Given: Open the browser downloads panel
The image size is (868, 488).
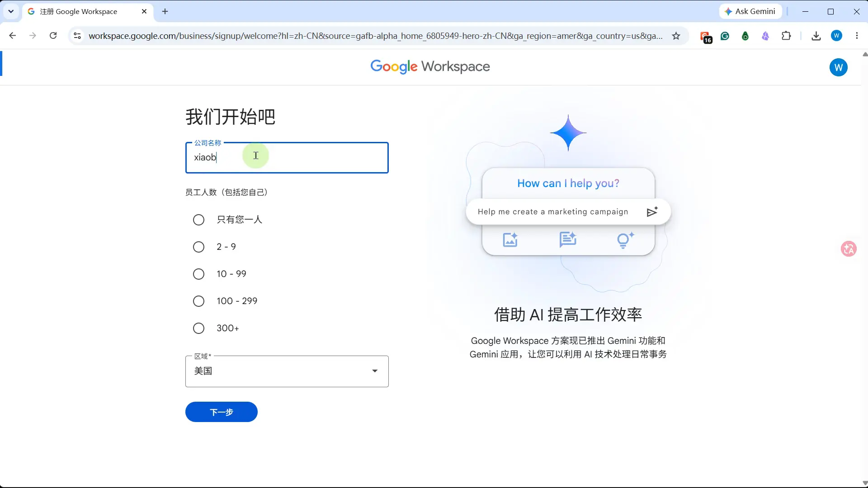Looking at the screenshot, I should pos(816,36).
